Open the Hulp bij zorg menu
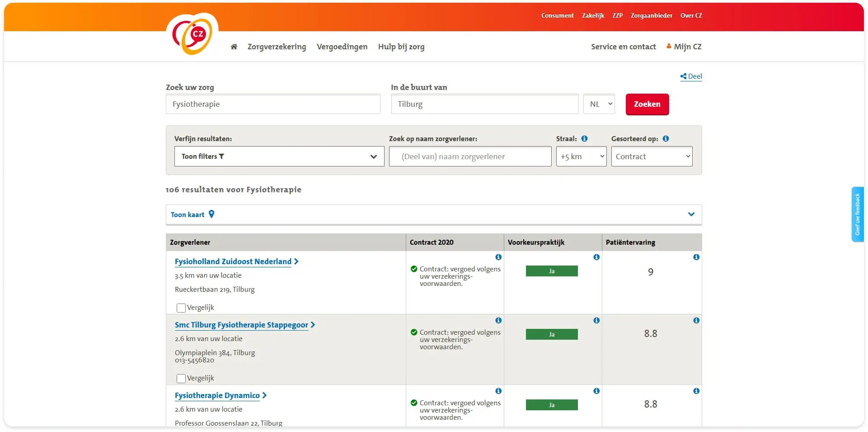 click(401, 47)
